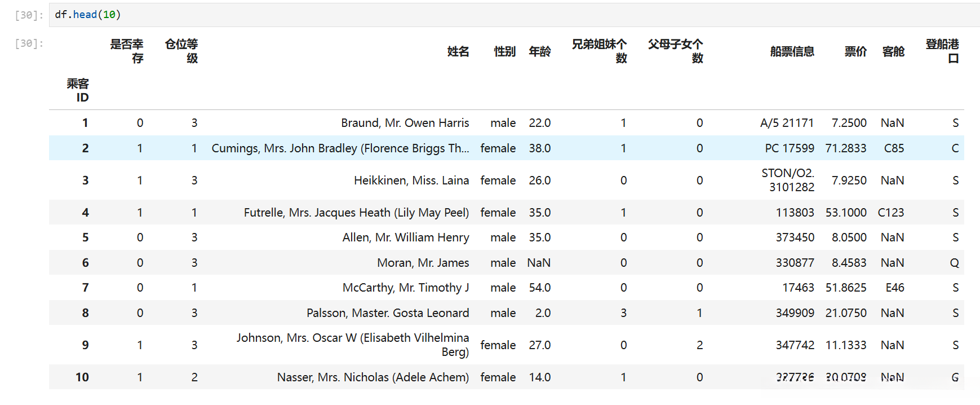
Task: Click cabin value C123
Action: point(890,213)
